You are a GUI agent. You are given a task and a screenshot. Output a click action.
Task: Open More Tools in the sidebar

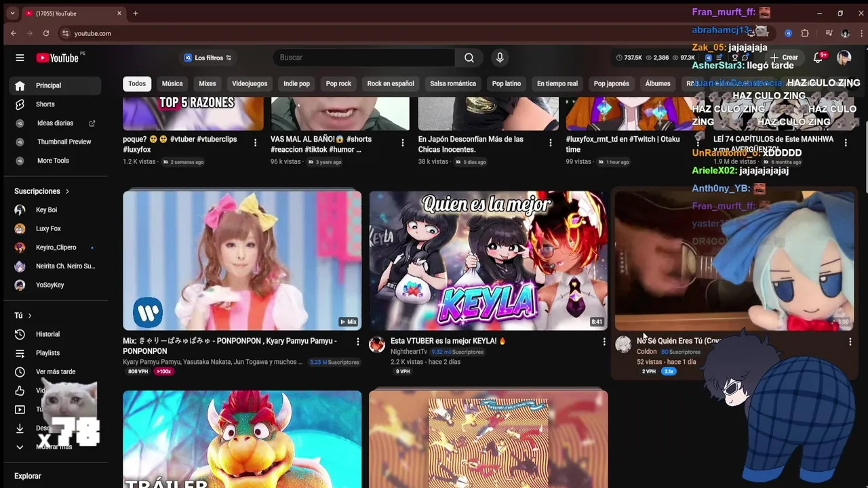(54, 161)
